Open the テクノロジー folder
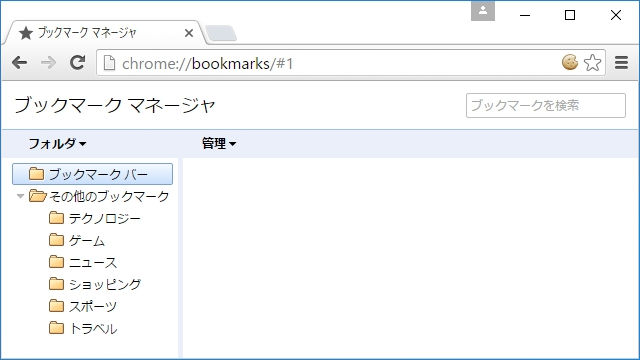Image resolution: width=640 pixels, height=360 pixels. click(95, 218)
